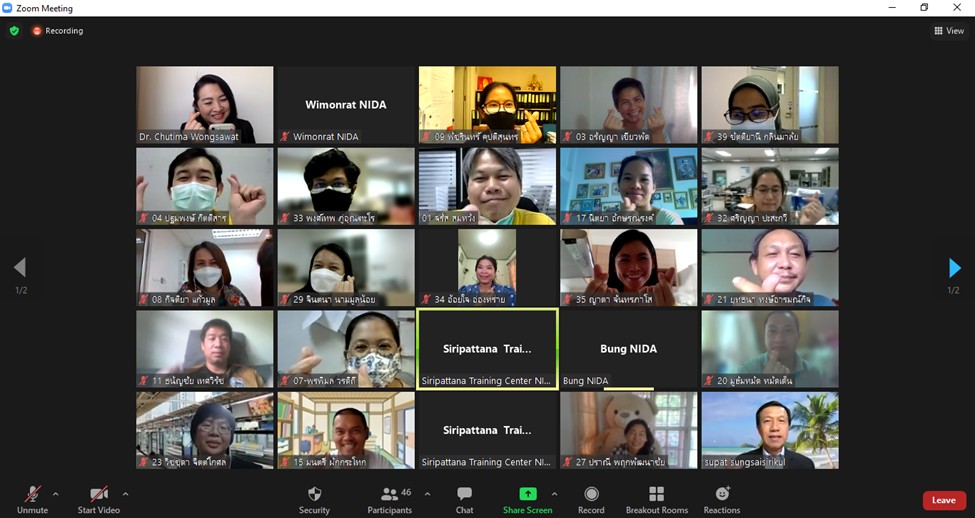Expand audio options arrow beside Unmute
Image resolution: width=975 pixels, height=518 pixels.
[x=55, y=493]
